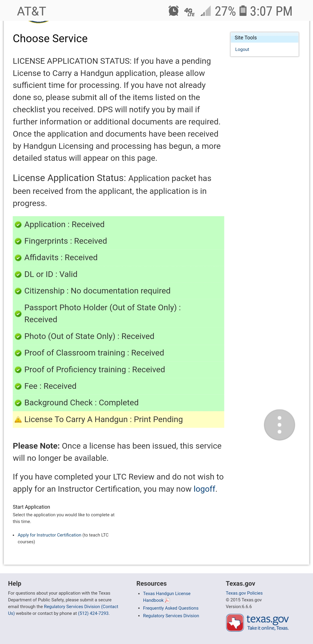Open Frequently Asked Questions link
The height and width of the screenshot is (644, 313).
click(171, 608)
